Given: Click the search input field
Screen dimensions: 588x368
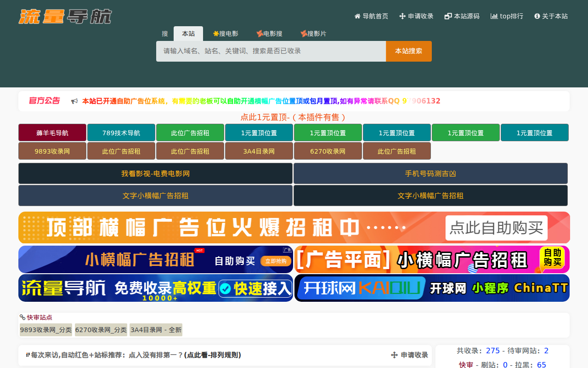Looking at the screenshot, I should (x=271, y=51).
